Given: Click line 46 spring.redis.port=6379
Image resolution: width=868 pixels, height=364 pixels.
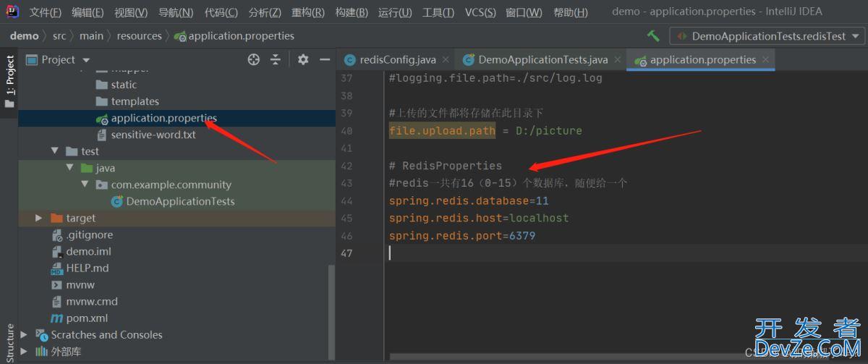Looking at the screenshot, I should 462,236.
